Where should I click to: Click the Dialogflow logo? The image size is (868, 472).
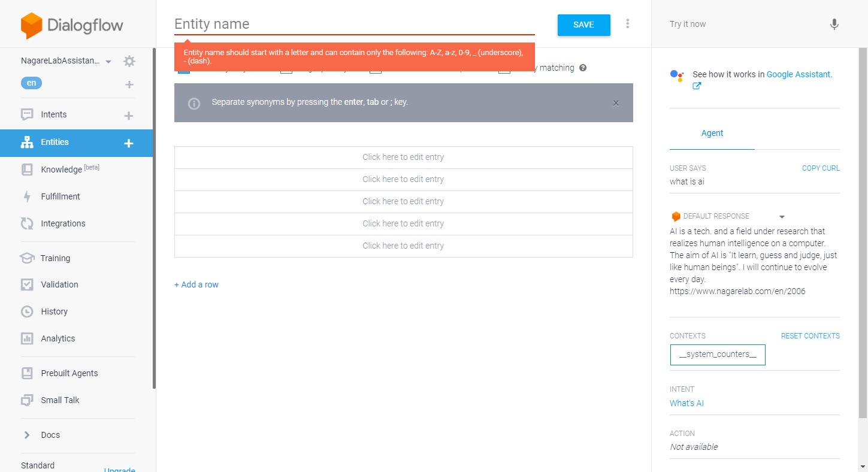tap(72, 26)
